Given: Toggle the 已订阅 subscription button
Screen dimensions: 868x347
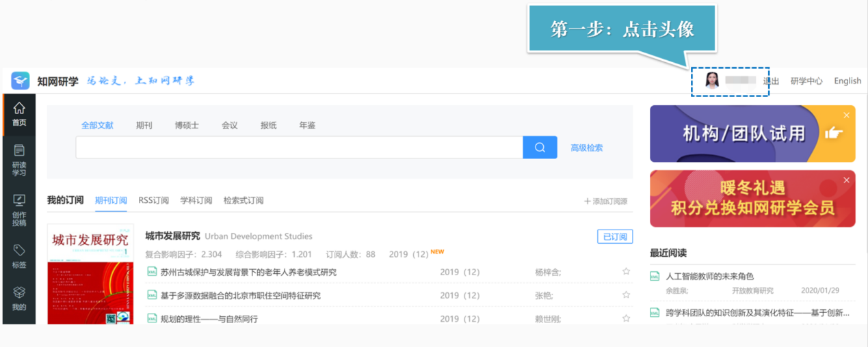Looking at the screenshot, I should point(615,236).
